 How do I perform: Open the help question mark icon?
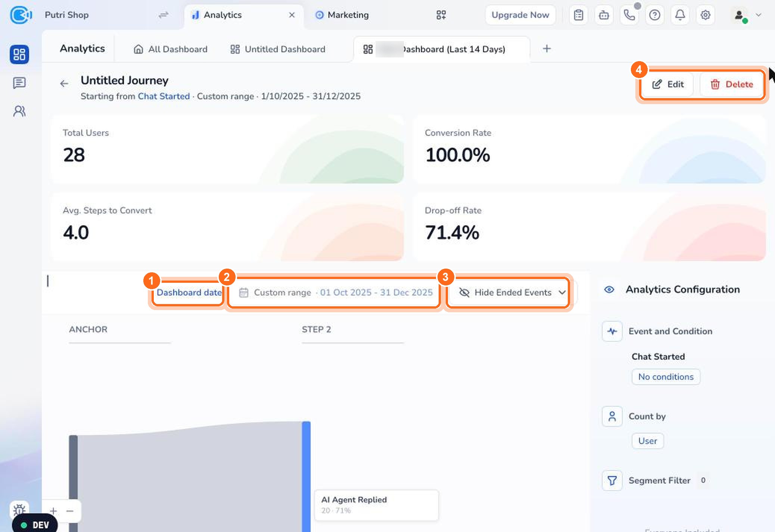click(x=655, y=15)
